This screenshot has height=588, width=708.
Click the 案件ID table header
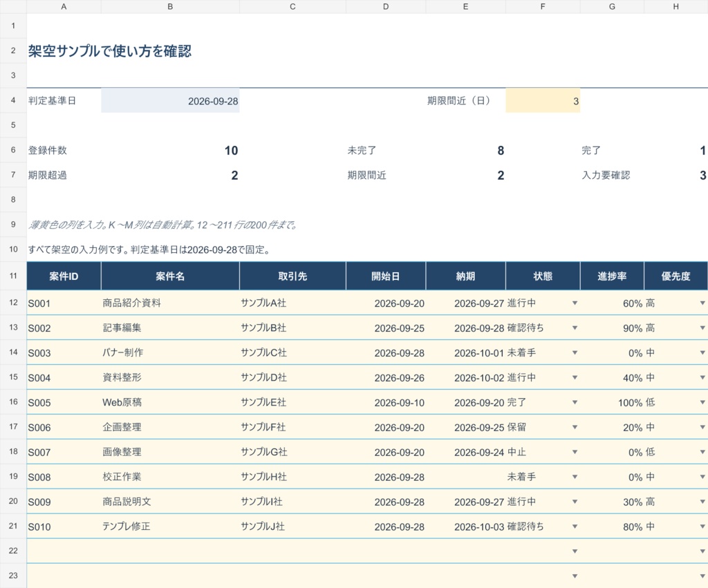[64, 276]
